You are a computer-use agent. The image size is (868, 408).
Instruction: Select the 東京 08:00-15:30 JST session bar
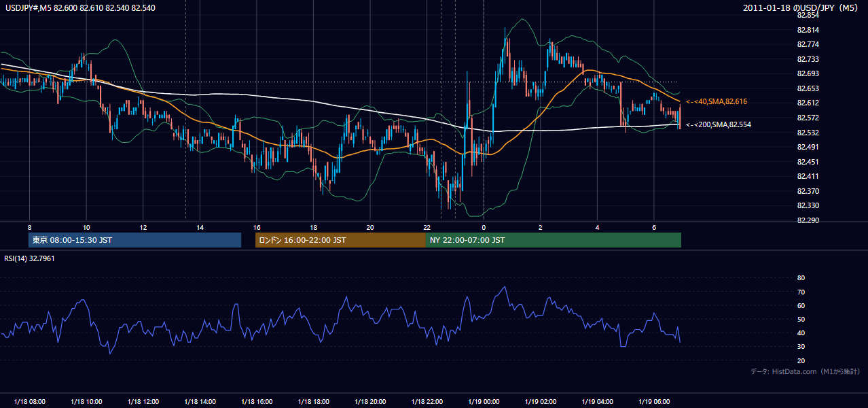tap(134, 240)
